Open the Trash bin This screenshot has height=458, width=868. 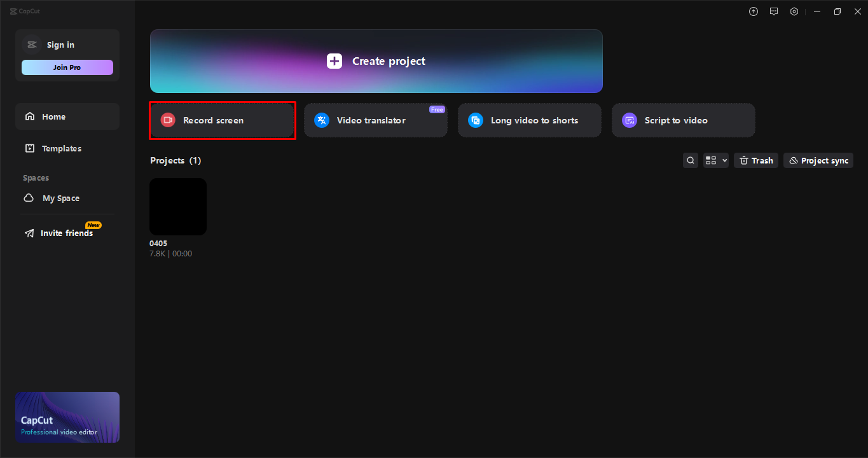point(755,160)
